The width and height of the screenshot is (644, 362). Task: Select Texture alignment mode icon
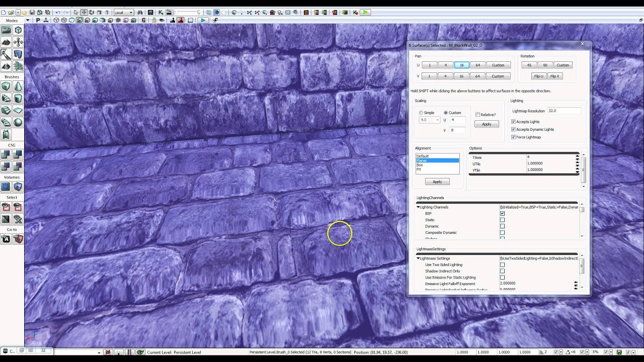pos(18,42)
